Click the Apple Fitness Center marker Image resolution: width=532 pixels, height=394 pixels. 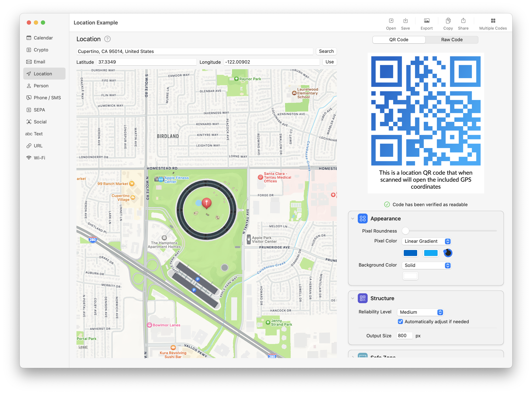coord(161,179)
